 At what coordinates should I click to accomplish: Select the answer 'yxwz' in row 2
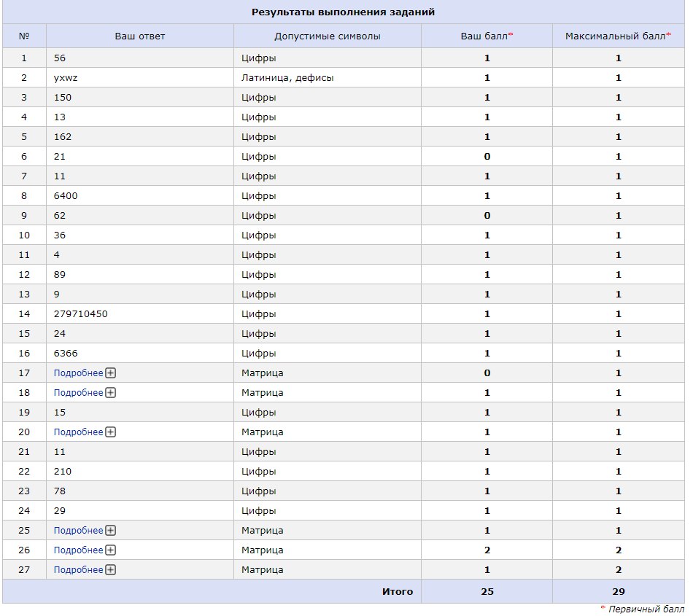coord(66,78)
